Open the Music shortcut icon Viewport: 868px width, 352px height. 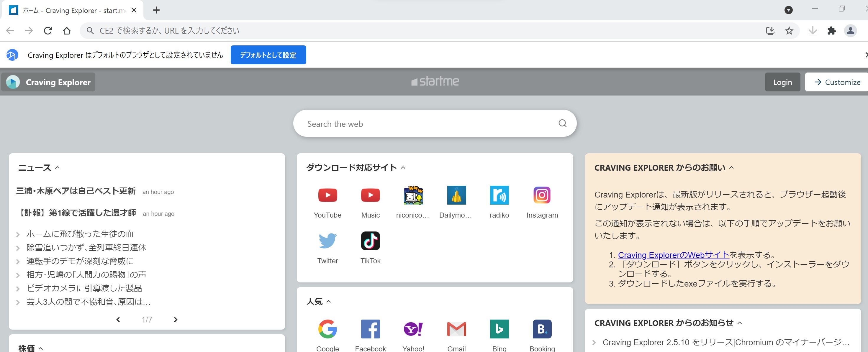click(370, 195)
